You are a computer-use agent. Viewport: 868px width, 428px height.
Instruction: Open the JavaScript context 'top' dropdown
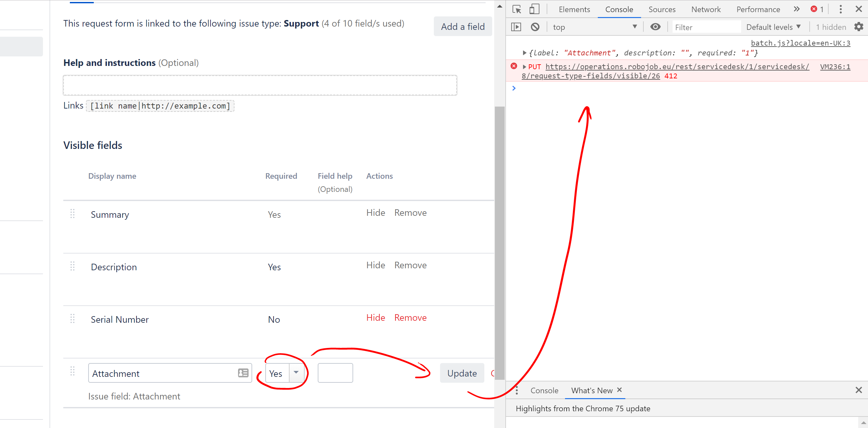coord(595,27)
